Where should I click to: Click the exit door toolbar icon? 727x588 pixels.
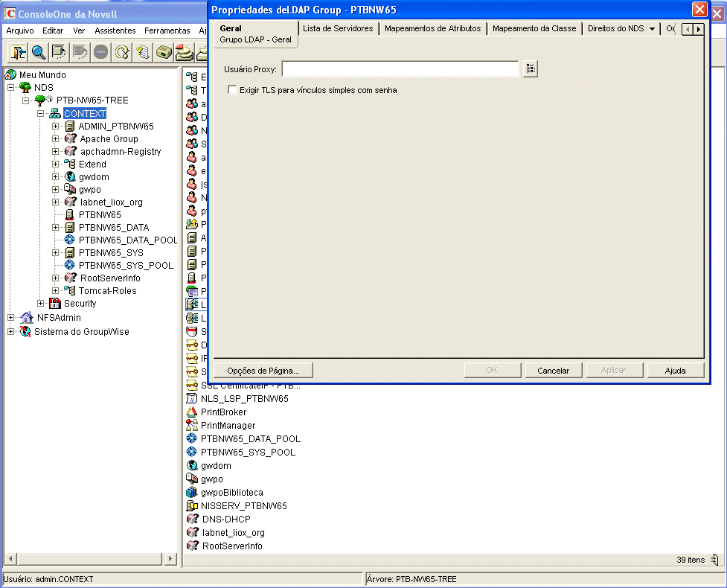click(18, 52)
